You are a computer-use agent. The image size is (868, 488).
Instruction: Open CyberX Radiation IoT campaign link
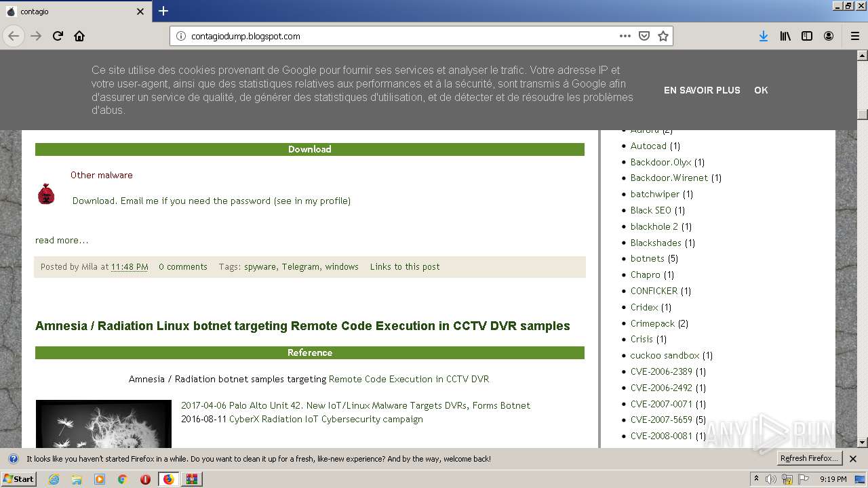tap(326, 419)
